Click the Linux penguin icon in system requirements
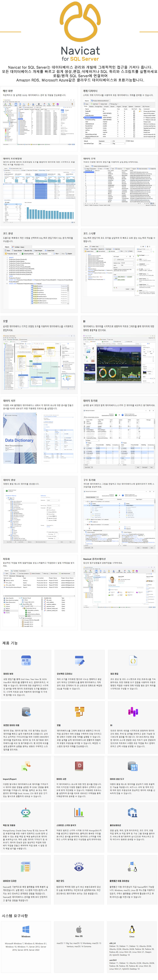 click(x=132, y=929)
